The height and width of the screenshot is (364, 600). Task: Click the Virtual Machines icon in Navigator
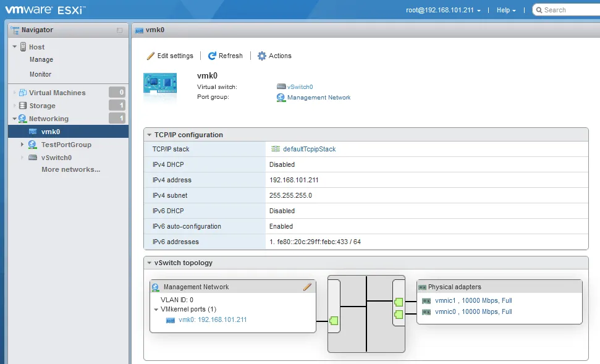click(x=23, y=93)
